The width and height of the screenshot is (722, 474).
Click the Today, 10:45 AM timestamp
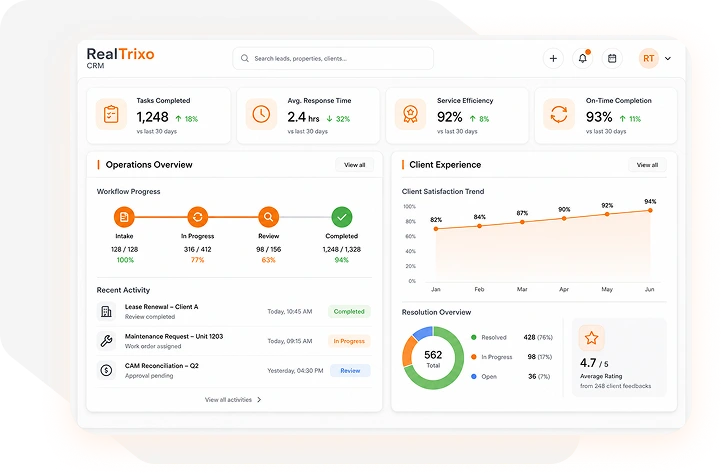[290, 312]
